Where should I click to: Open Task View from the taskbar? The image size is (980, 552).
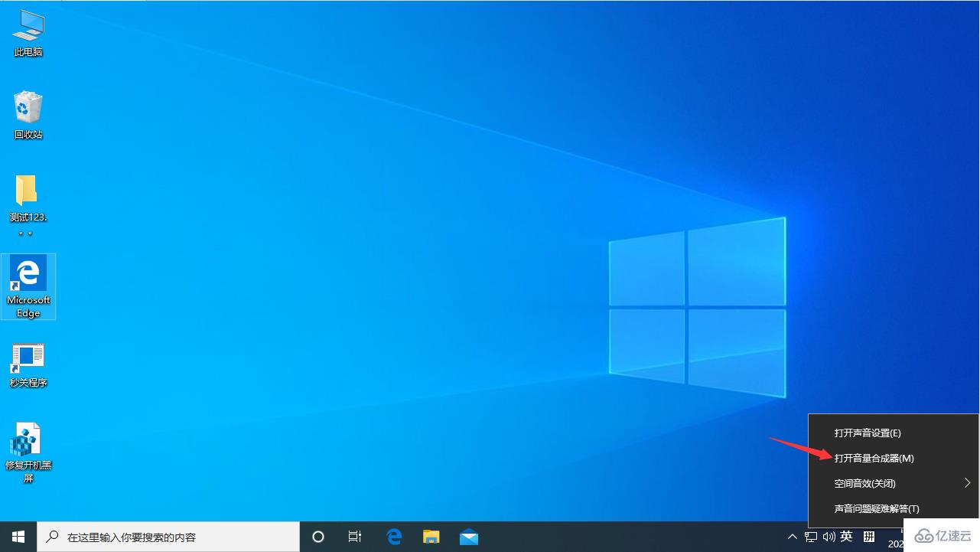click(x=355, y=537)
